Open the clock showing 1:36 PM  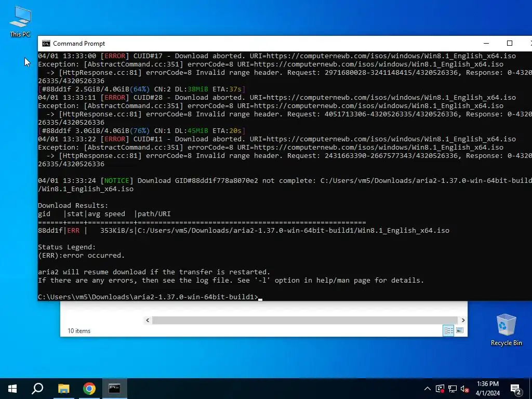pos(487,389)
